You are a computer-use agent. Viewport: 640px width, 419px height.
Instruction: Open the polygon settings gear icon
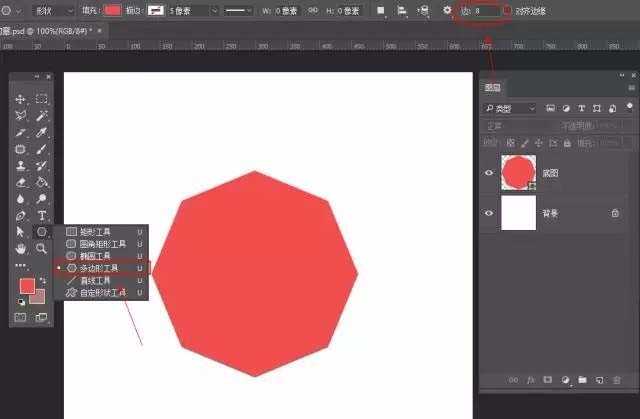coord(447,10)
